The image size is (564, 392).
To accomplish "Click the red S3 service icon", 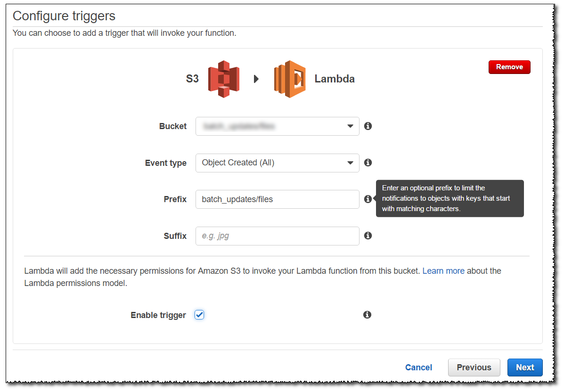I will tap(224, 79).
